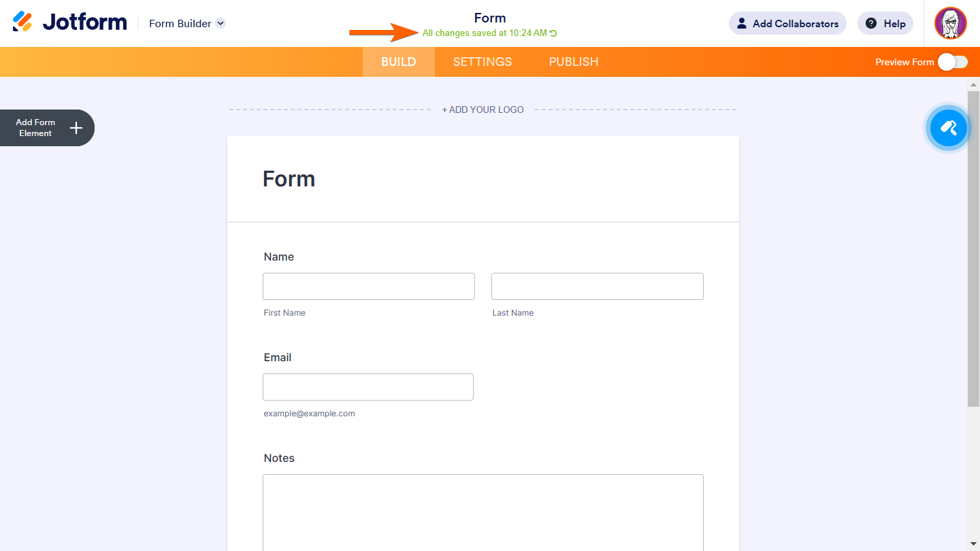Click the Last Name input field
Image resolution: width=980 pixels, height=551 pixels.
pos(597,286)
